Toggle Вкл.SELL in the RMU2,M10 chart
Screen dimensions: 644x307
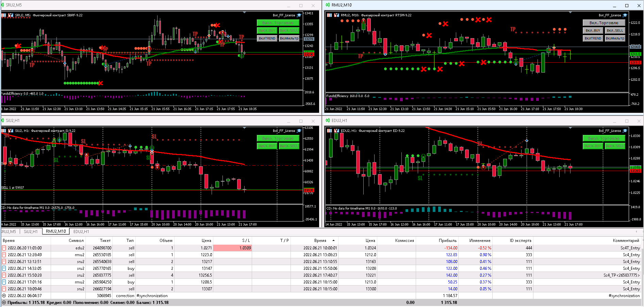[x=615, y=30]
